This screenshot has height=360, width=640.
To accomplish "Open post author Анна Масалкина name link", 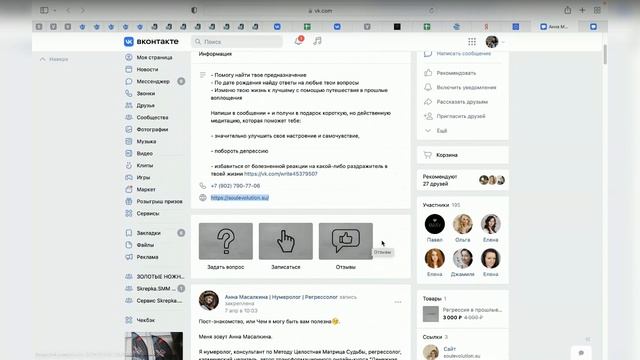I will click(281, 297).
